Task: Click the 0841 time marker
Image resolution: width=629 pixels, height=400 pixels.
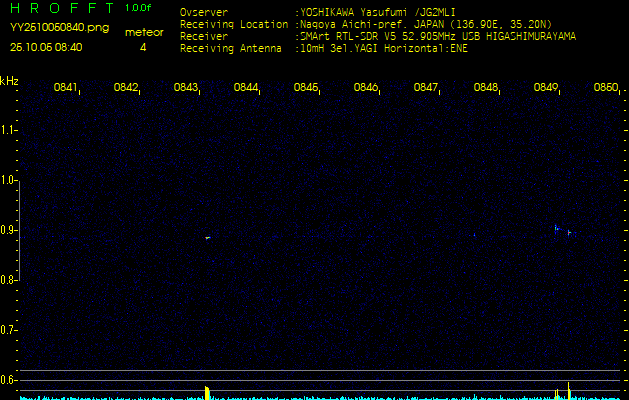Action: coord(65,87)
